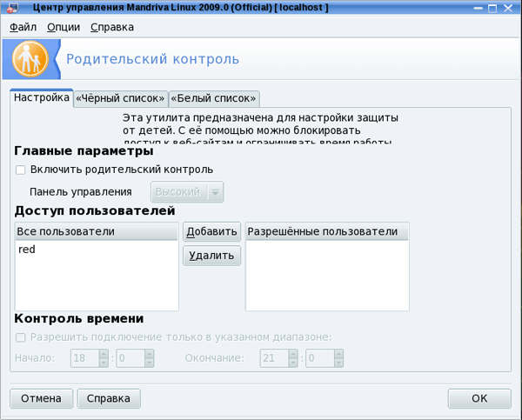Click the Разрешённые пользователи column header
The image size is (522, 420).
pos(326,231)
